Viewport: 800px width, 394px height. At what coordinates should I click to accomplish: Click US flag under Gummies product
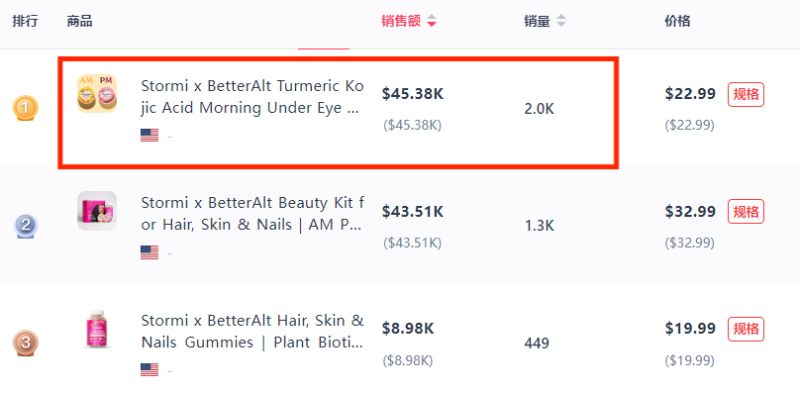click(149, 370)
